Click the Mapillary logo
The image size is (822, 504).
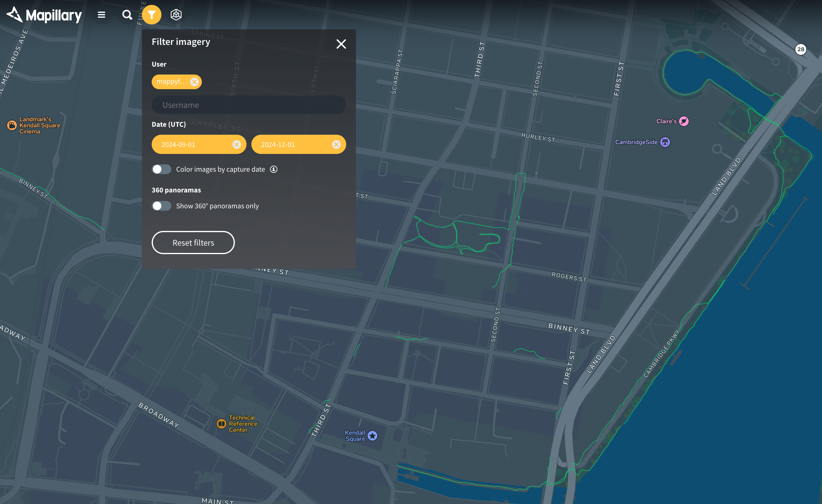[x=44, y=15]
